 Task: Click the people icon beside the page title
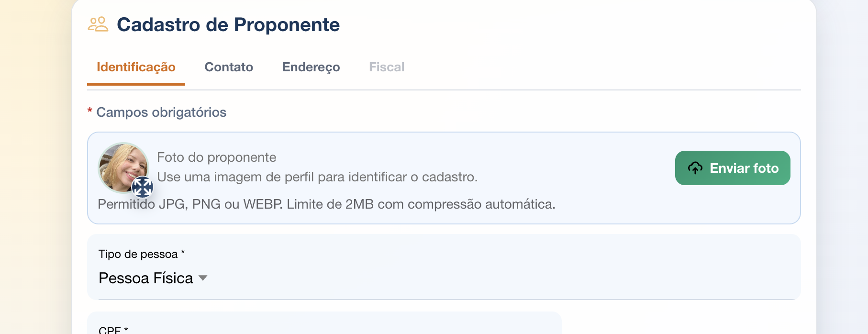click(x=98, y=24)
